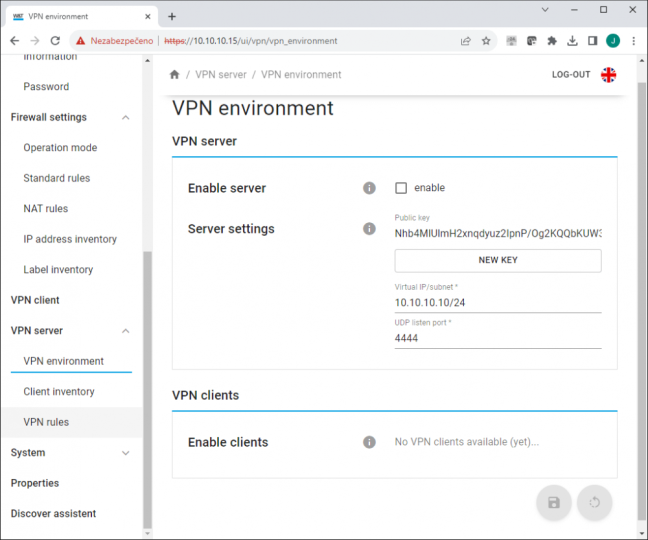Click the first extension icon after the star
Screen dimensions: 648x540
click(x=511, y=40)
